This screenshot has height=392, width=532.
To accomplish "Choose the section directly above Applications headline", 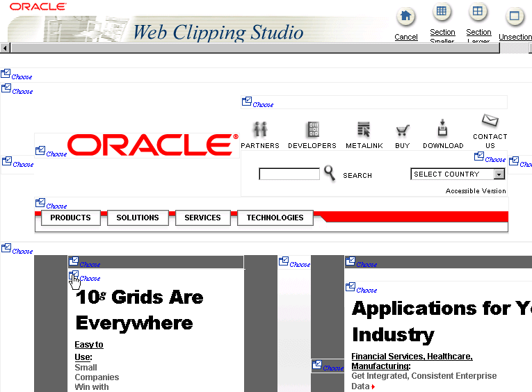I will [x=362, y=288].
